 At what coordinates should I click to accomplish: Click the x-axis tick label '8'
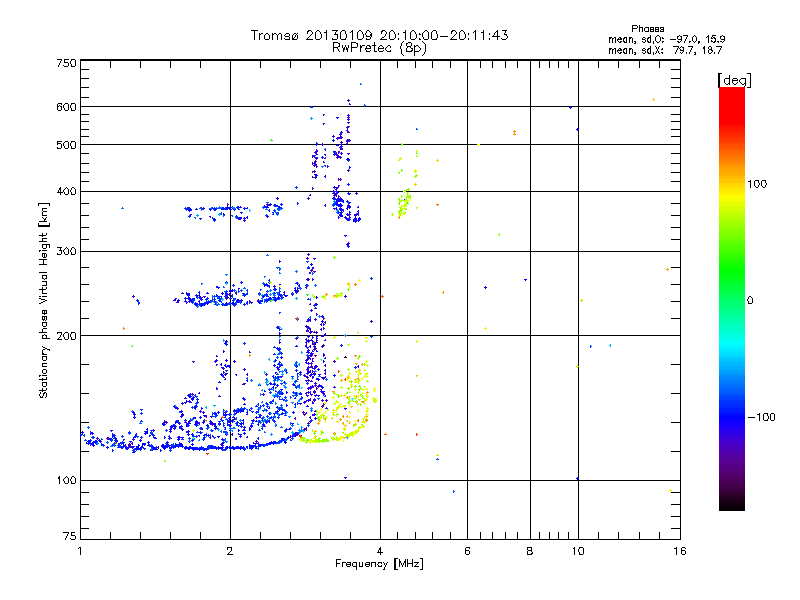530,551
